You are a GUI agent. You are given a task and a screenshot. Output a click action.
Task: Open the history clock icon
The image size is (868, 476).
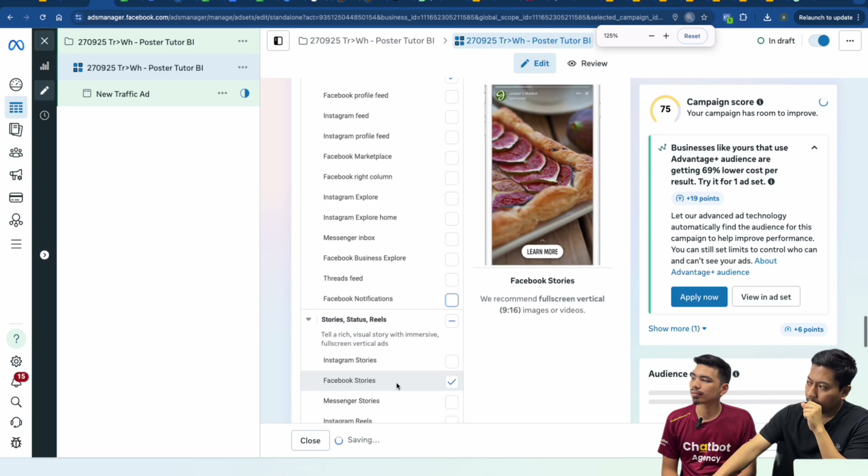coord(45,115)
